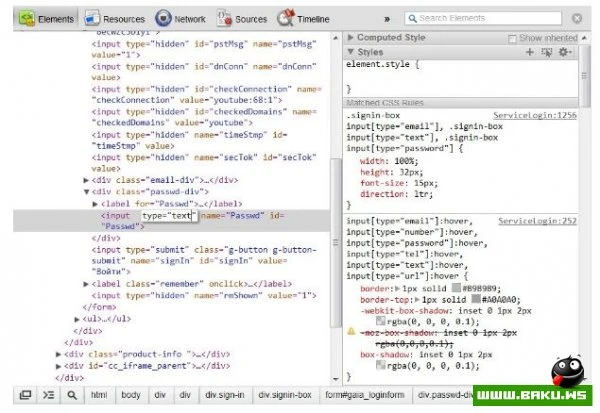Select the checkConnection hidden input node
This screenshot has height=413, width=600.
206,94
